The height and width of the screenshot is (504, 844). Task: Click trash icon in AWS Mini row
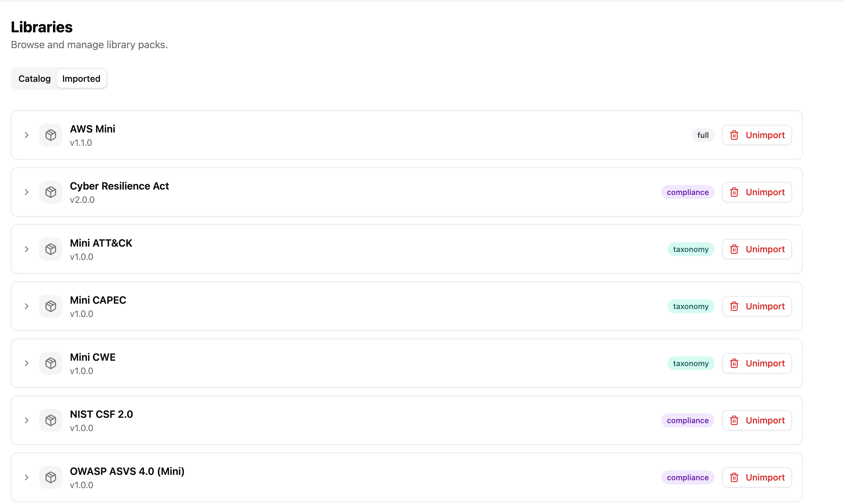click(x=734, y=135)
